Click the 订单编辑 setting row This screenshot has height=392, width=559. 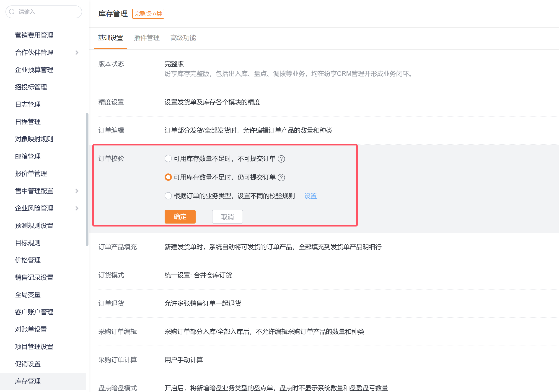click(248, 131)
